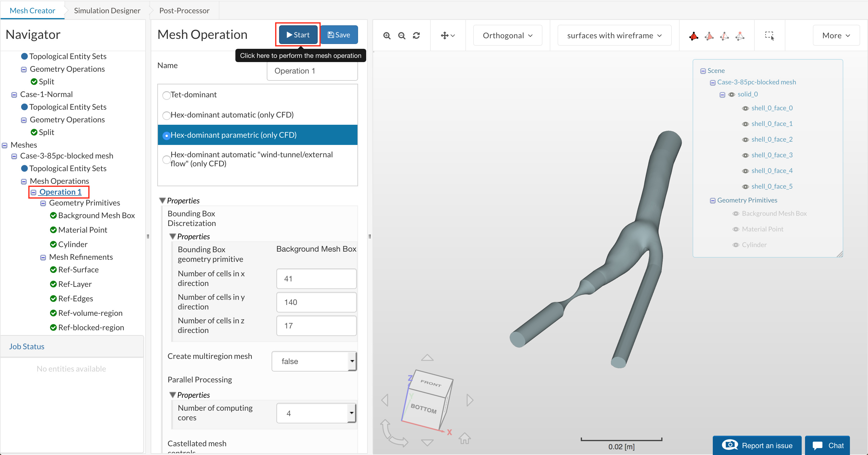
Task: Open Number of computing cores dropdown
Action: pos(351,413)
